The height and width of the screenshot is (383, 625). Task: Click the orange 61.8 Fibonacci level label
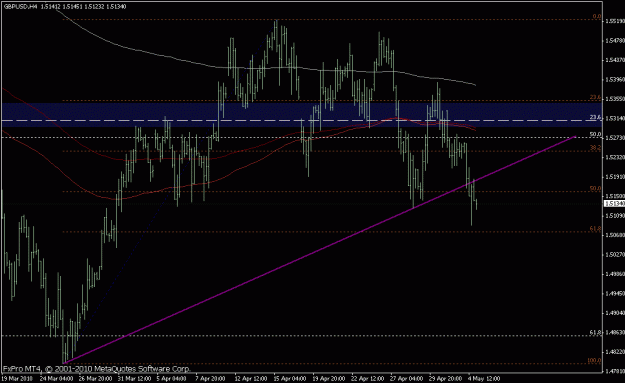click(596, 229)
